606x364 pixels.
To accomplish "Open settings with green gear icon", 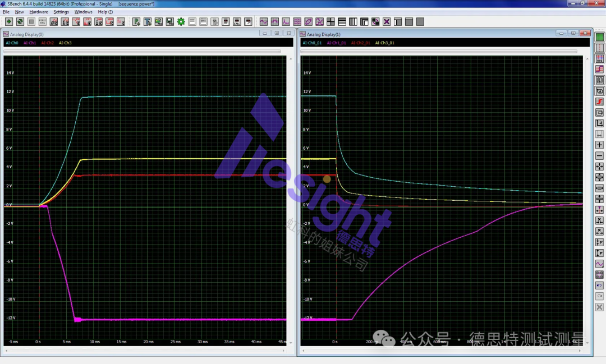I will (x=181, y=22).
